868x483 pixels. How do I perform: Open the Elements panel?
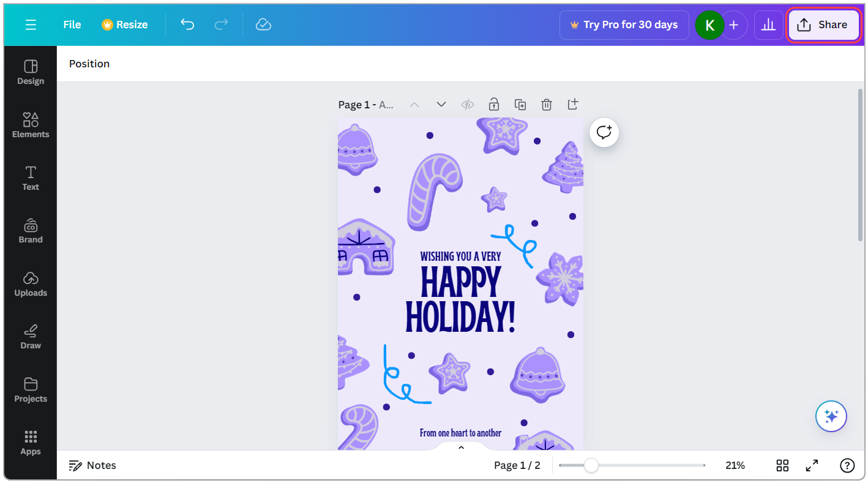(x=30, y=125)
